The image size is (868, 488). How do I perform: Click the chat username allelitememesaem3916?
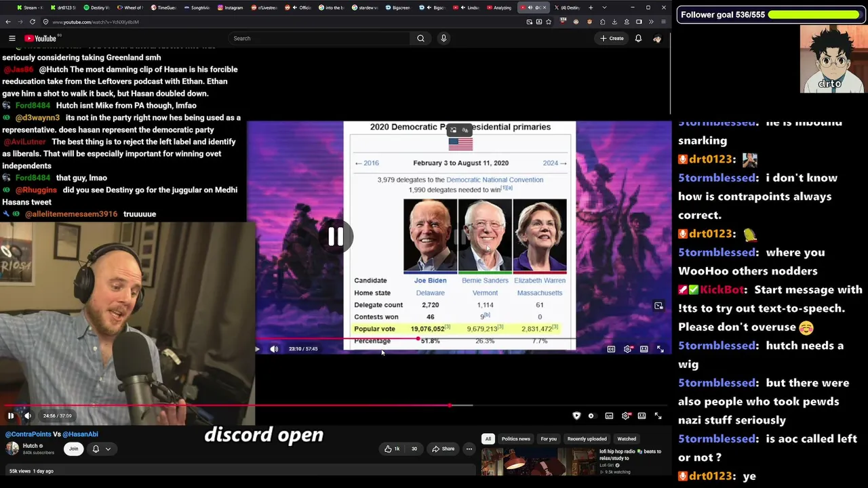(x=71, y=214)
